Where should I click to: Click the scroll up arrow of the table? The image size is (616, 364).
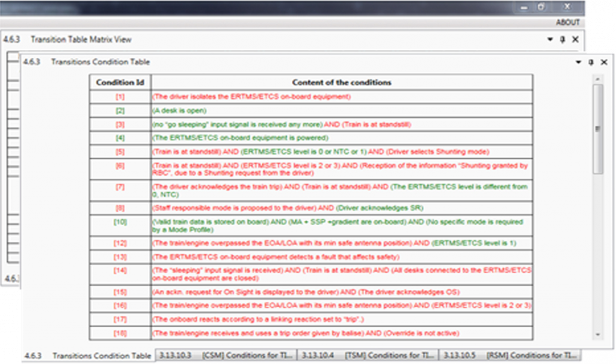point(597,79)
